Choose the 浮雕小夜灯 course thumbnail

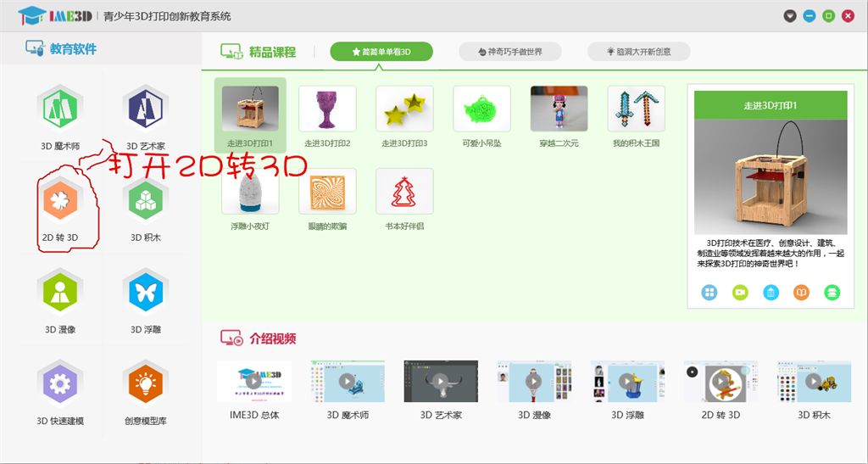tap(250, 191)
